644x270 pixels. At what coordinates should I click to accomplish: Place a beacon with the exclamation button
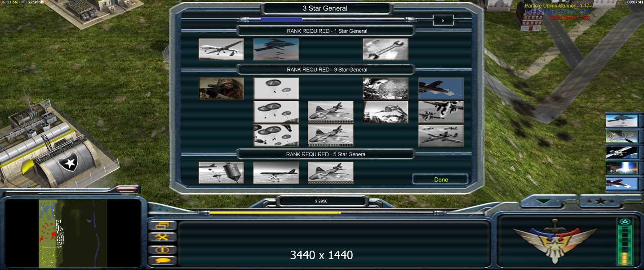click(162, 249)
